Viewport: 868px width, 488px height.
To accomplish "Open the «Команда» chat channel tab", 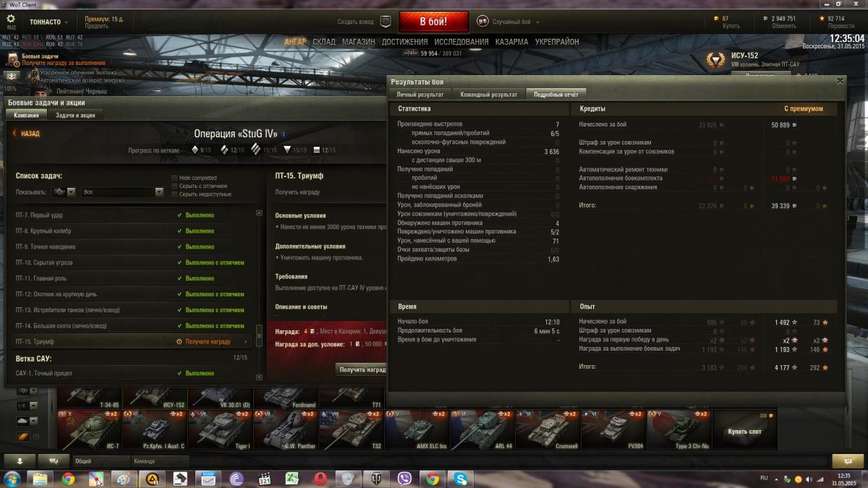I will 159,461.
